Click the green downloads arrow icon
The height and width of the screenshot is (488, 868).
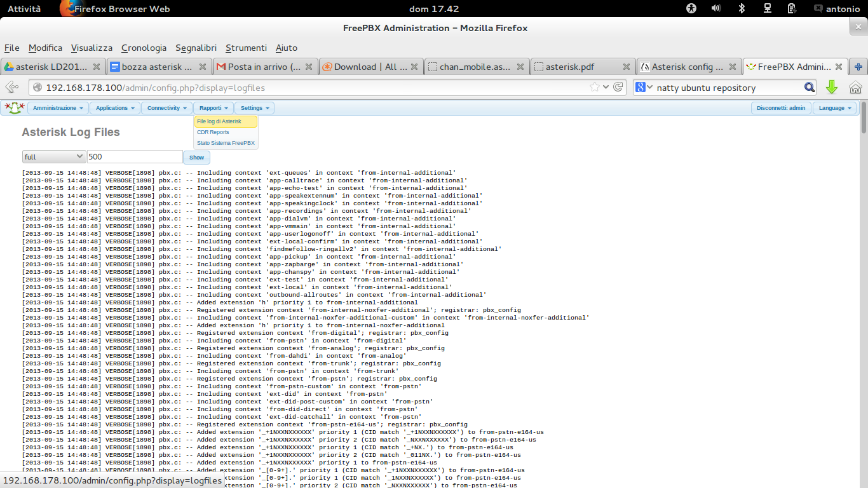tap(831, 88)
